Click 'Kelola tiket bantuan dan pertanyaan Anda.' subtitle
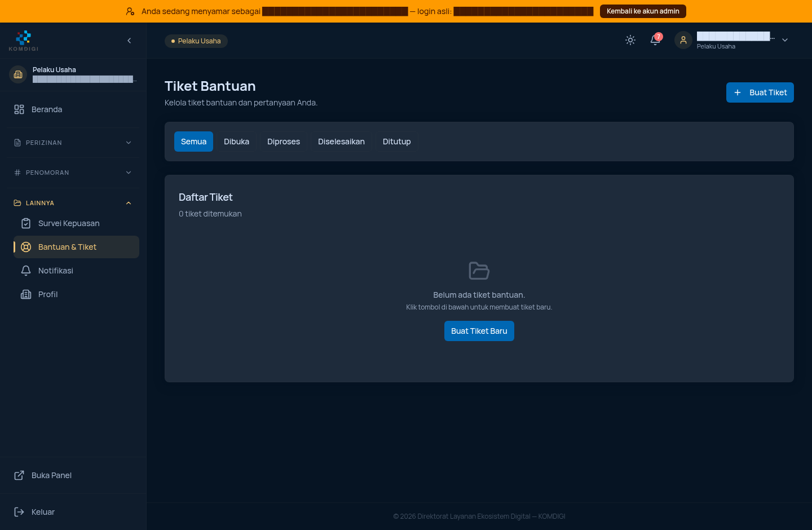The image size is (812, 530). pos(241,103)
